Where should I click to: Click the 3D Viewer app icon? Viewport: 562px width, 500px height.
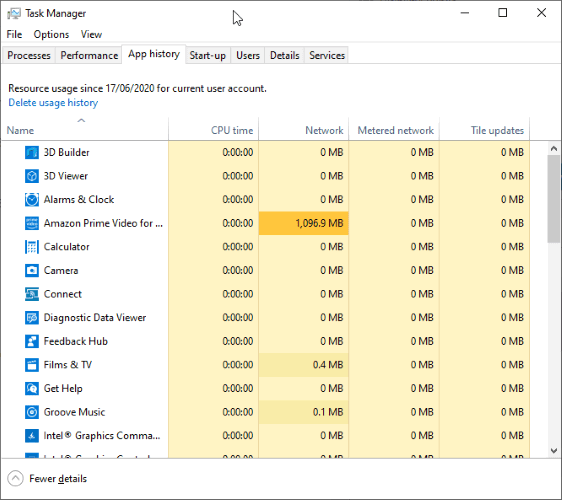click(32, 176)
